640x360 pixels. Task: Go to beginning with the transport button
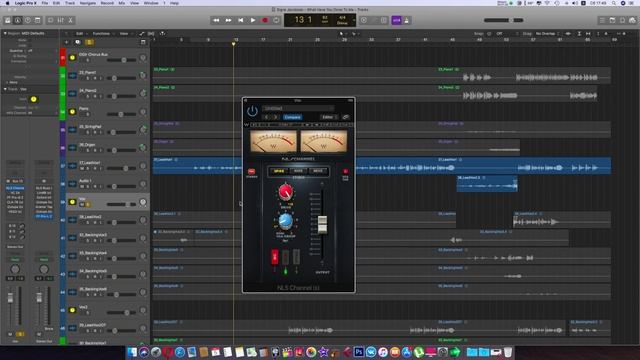(x=241, y=20)
